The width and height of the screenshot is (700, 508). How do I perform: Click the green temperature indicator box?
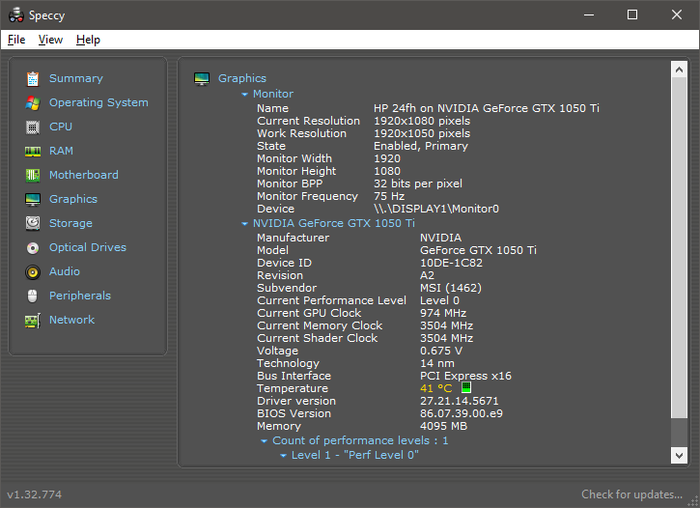(x=466, y=388)
